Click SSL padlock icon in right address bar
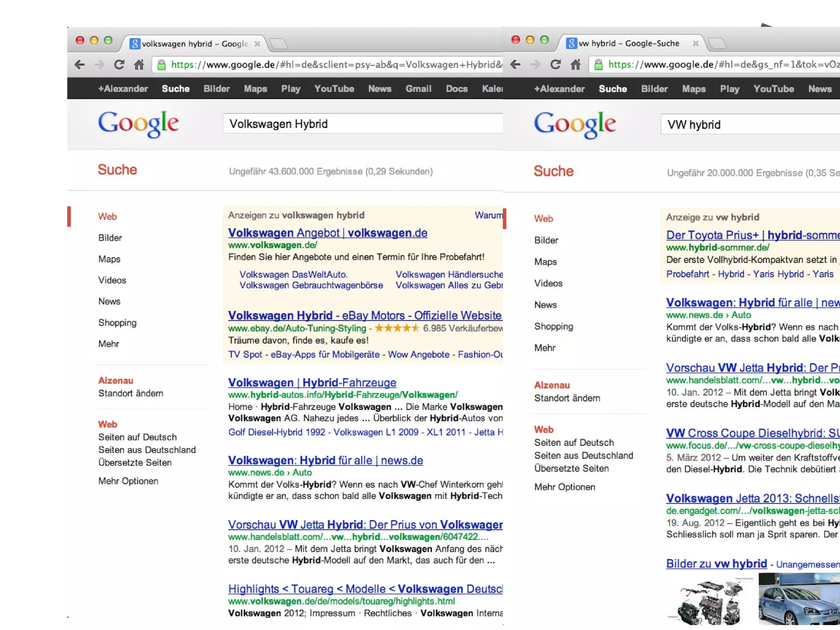This screenshot has height=630, width=840. [598, 64]
